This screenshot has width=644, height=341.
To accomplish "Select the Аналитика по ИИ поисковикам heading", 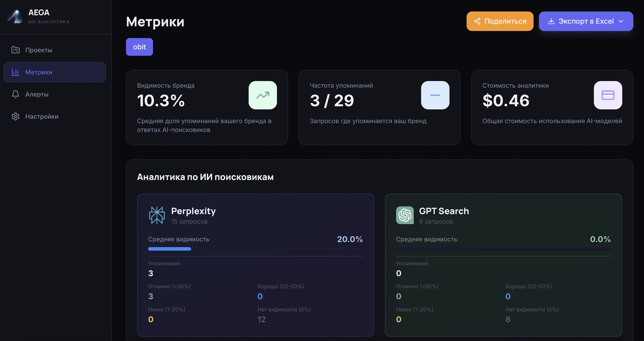I will tap(205, 177).
